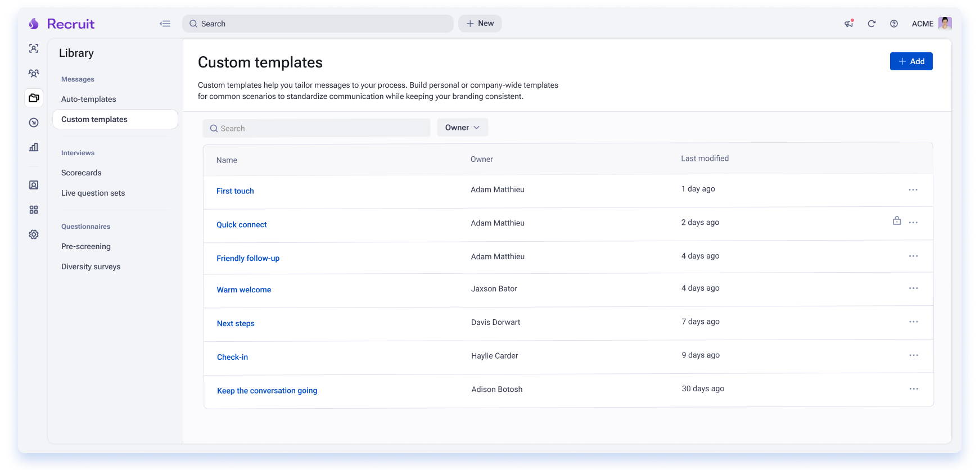The height and width of the screenshot is (470, 980).
Task: Open the apps grid icon in sidebar
Action: click(x=34, y=210)
